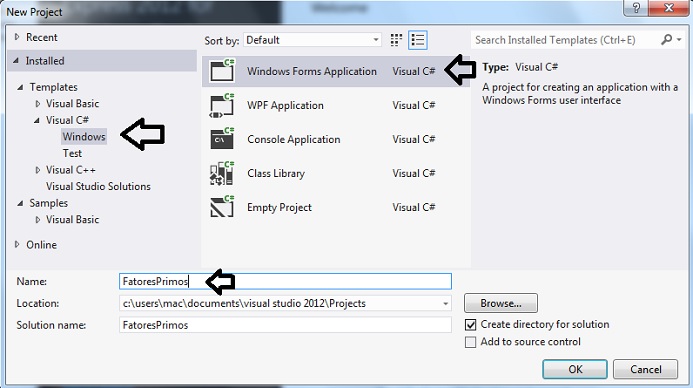This screenshot has height=388, width=693.
Task: Click the Recent category label
Action: tap(42, 37)
